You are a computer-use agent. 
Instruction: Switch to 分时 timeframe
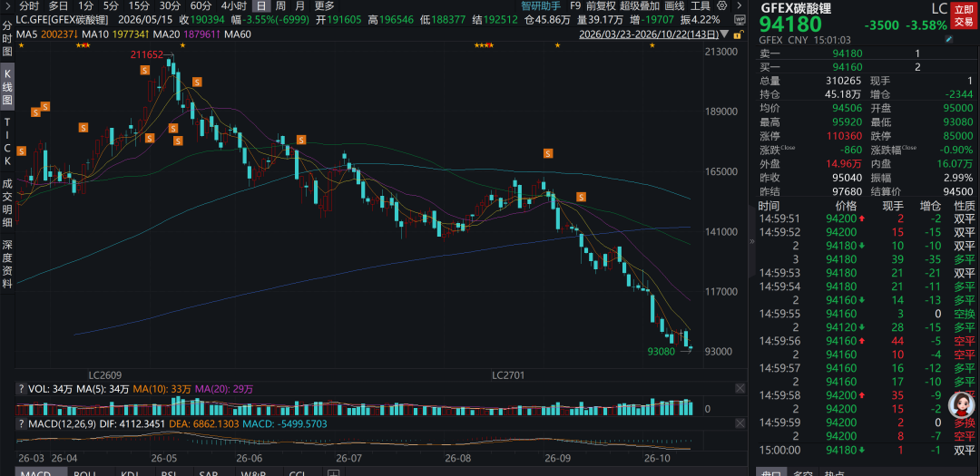(x=29, y=6)
